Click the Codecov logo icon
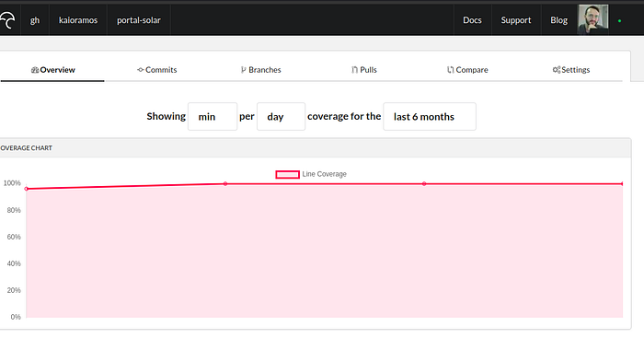 click(7, 19)
